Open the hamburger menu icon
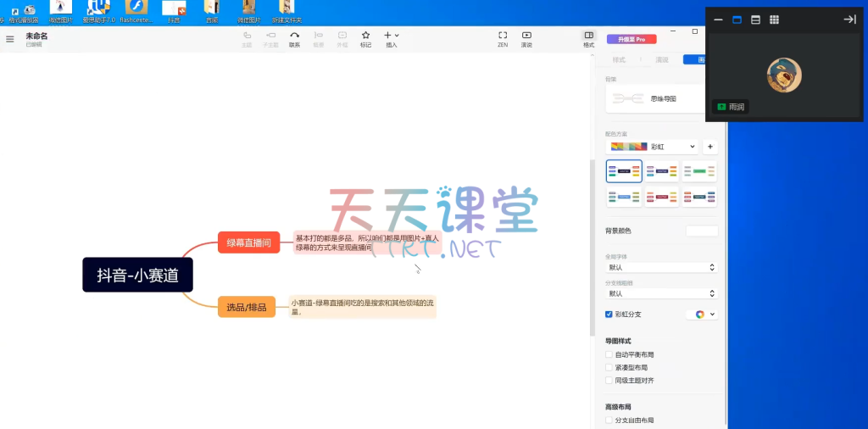Viewport: 868px width, 429px height. (x=9, y=39)
